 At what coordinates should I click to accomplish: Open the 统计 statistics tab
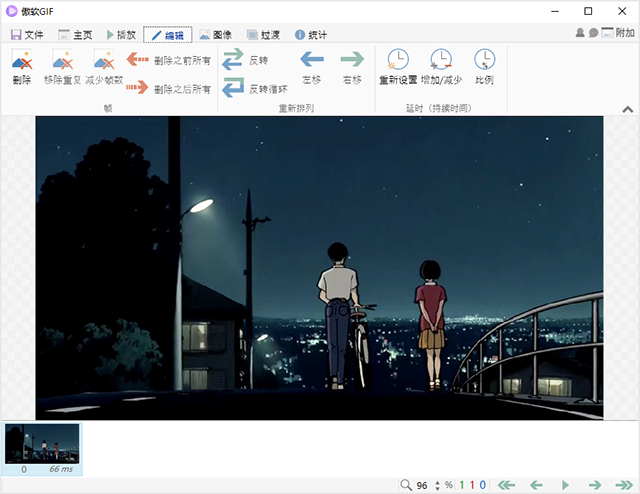tap(311, 35)
